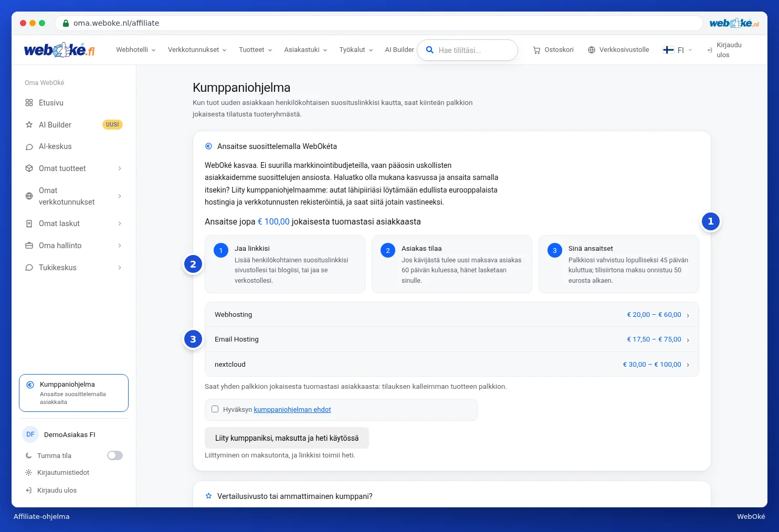This screenshot has width=779, height=532.
Task: Click Liity kumppaniksi, maksutta ja heti käytössä
Action: point(287,438)
